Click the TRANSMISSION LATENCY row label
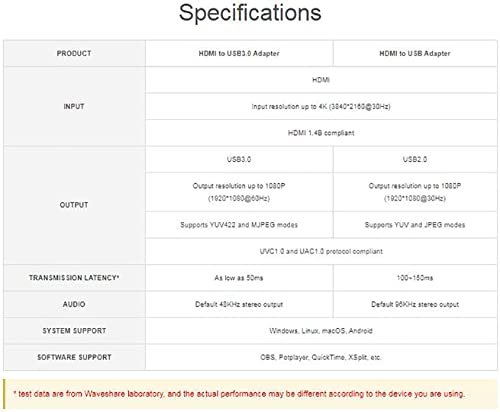Viewport: 500px width, 412px height. click(x=74, y=278)
